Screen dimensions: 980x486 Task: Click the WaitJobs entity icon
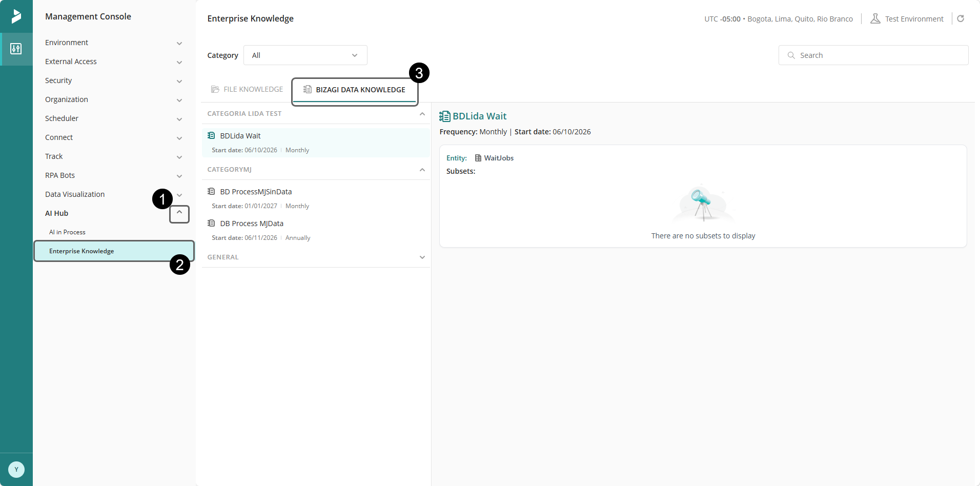(x=478, y=158)
